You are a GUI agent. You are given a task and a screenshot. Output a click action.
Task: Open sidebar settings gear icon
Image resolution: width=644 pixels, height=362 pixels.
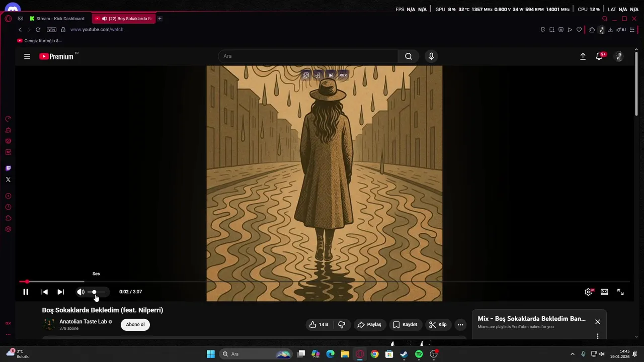[8, 229]
